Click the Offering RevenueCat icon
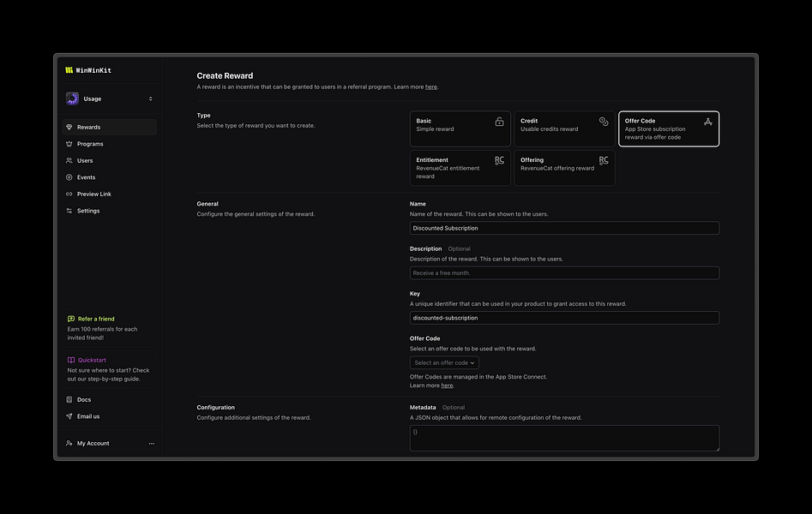 click(604, 160)
